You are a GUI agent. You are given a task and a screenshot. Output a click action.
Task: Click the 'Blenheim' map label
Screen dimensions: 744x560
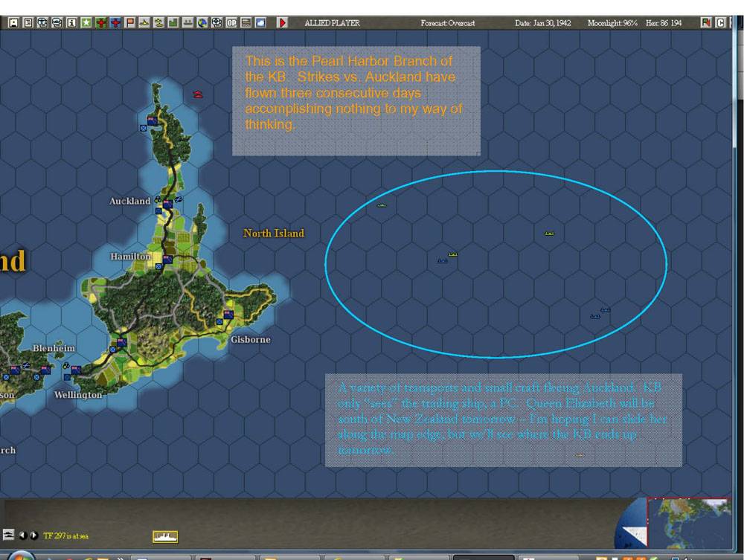[x=54, y=348]
